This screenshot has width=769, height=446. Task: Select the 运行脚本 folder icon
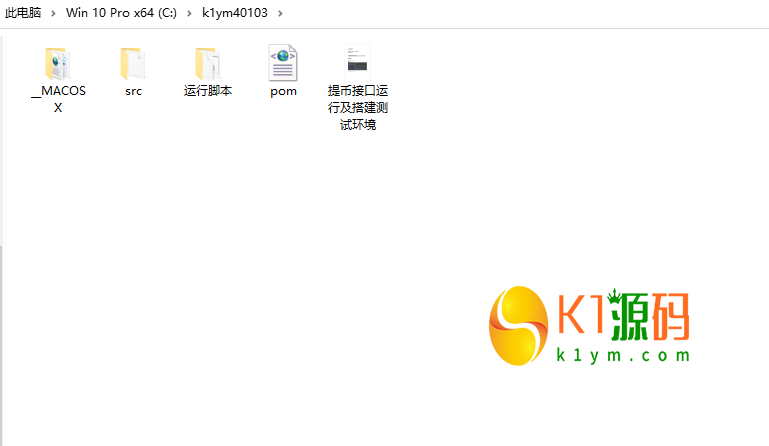tap(208, 64)
